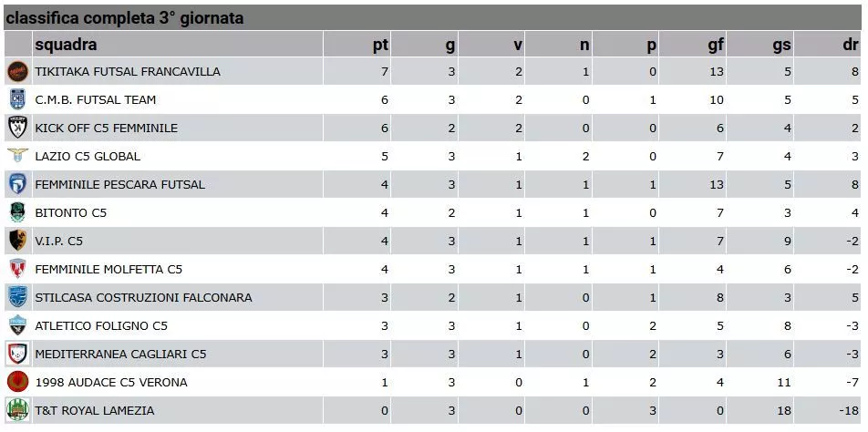Click the T&T Royal Lamezia logo
Image resolution: width=868 pixels, height=432 pixels.
tap(17, 410)
